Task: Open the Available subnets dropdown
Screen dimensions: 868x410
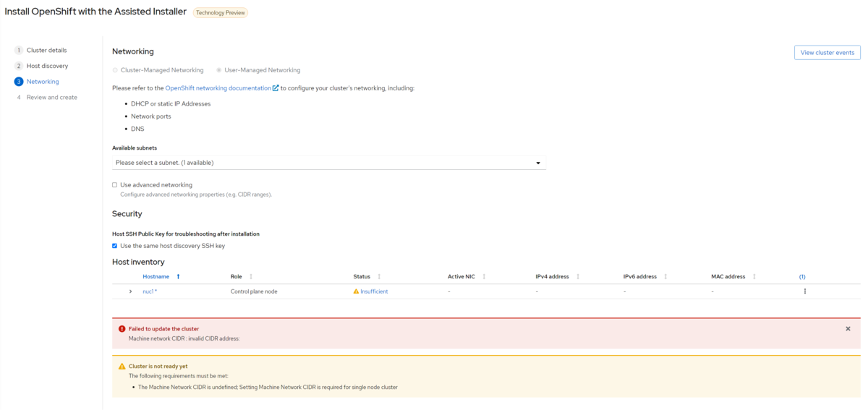Action: coord(328,163)
